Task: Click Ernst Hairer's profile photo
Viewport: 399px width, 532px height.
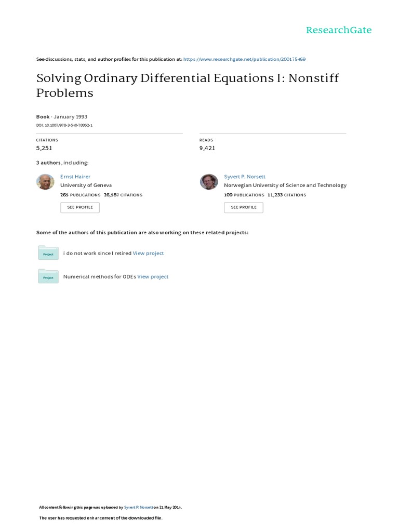Action: click(45, 182)
